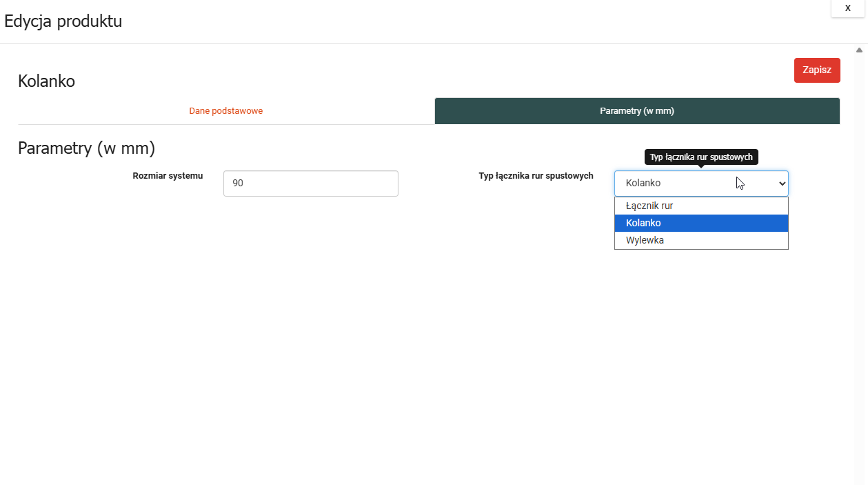The width and height of the screenshot is (868, 485).
Task: Click the Kolanko product heading
Action: (x=46, y=81)
